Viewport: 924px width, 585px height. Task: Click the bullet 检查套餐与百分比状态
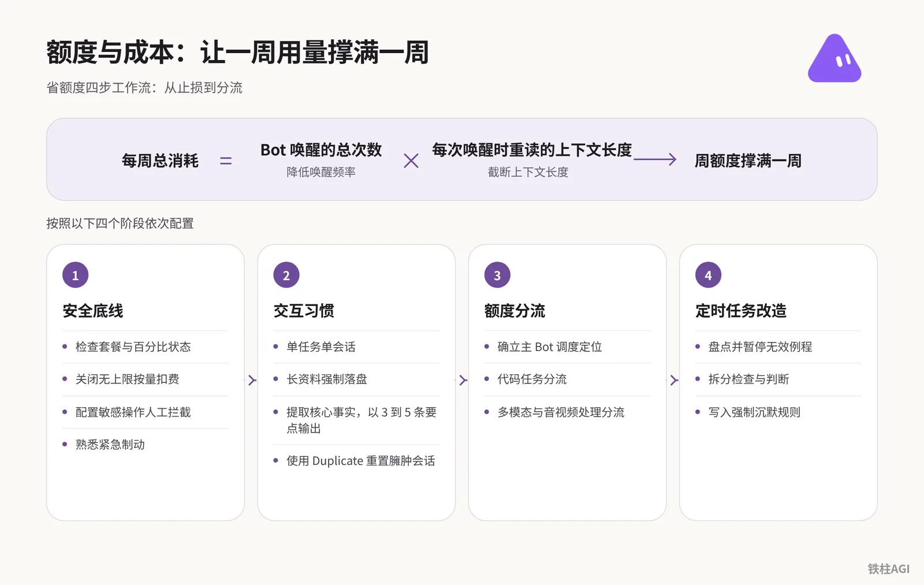click(x=133, y=346)
